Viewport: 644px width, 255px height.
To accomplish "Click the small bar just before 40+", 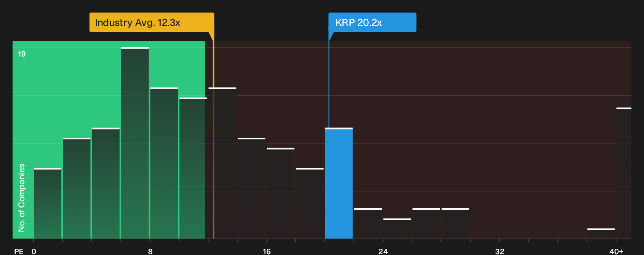I will 601,233.
